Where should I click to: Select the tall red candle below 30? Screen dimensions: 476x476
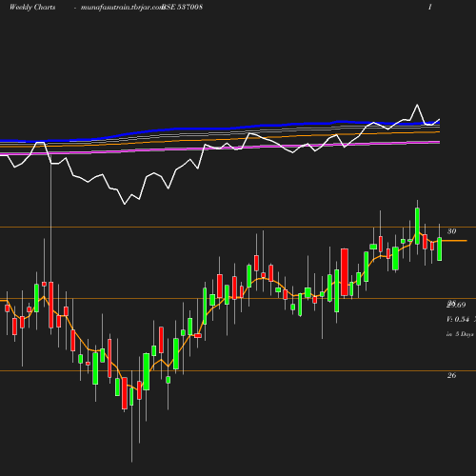coord(345,272)
